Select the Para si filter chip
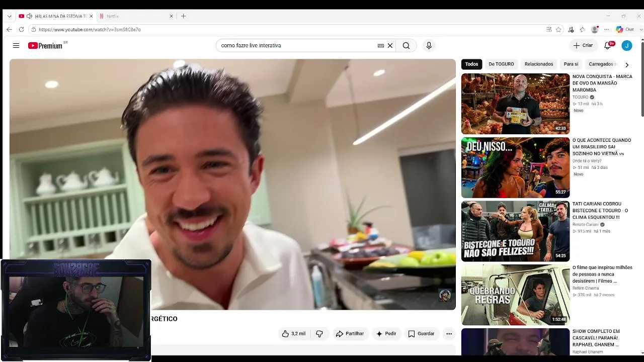 (x=571, y=64)
